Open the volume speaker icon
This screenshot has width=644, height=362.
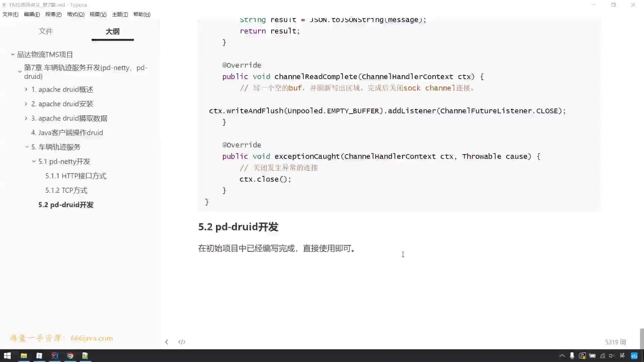pos(611,356)
